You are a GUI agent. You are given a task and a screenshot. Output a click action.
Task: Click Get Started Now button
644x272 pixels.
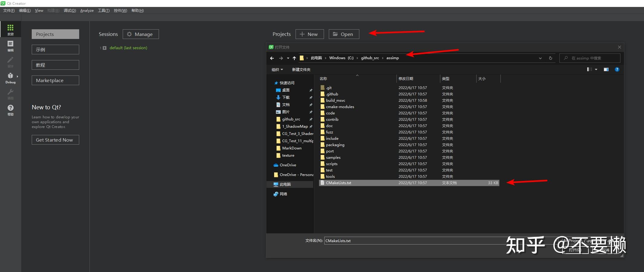(55, 140)
